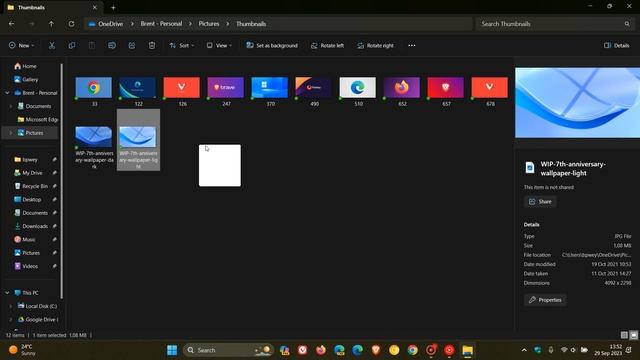The image size is (640, 360).
Task: Collapse the Brent - Personal tree node
Action: point(7,93)
